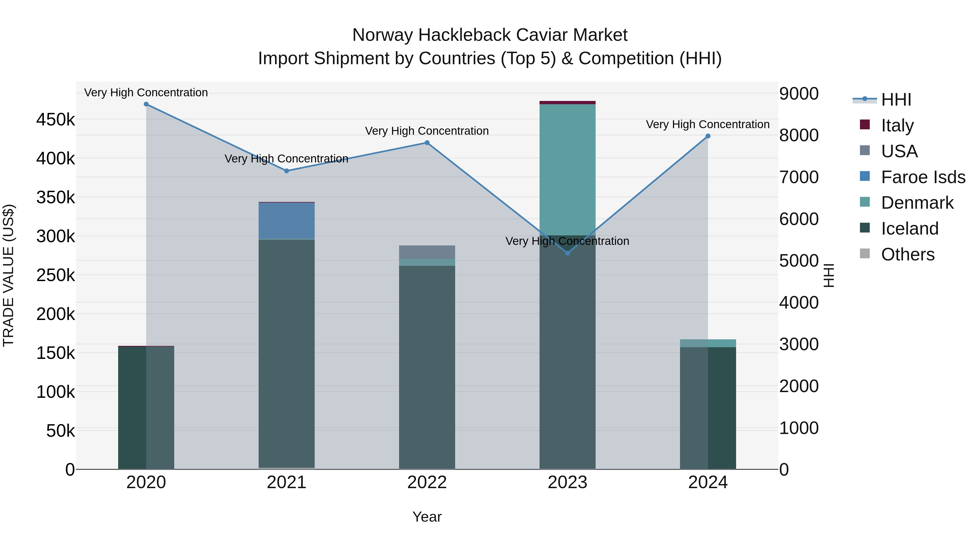Click the chart title 'Norway Hackleback Caviar Market'
This screenshot has height=551, width=980.
(x=490, y=35)
